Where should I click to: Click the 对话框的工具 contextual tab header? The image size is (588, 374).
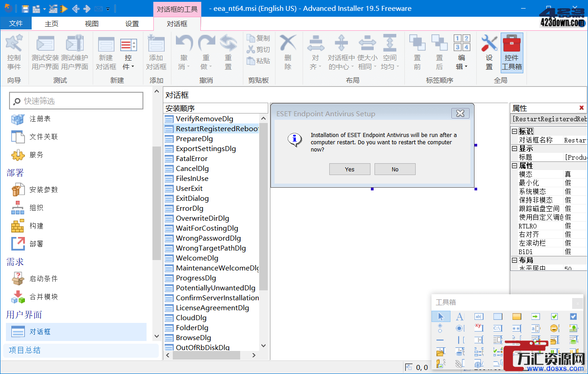(177, 9)
